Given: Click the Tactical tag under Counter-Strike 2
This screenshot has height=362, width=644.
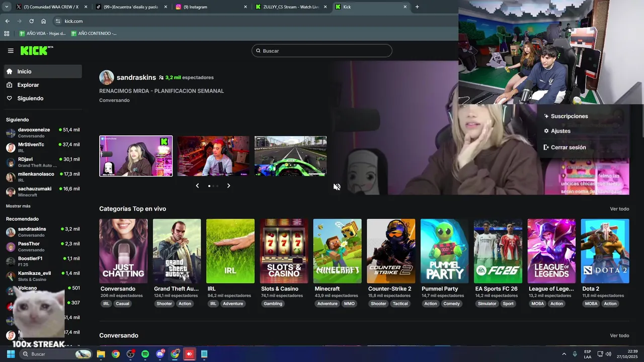Looking at the screenshot, I should [x=400, y=304].
